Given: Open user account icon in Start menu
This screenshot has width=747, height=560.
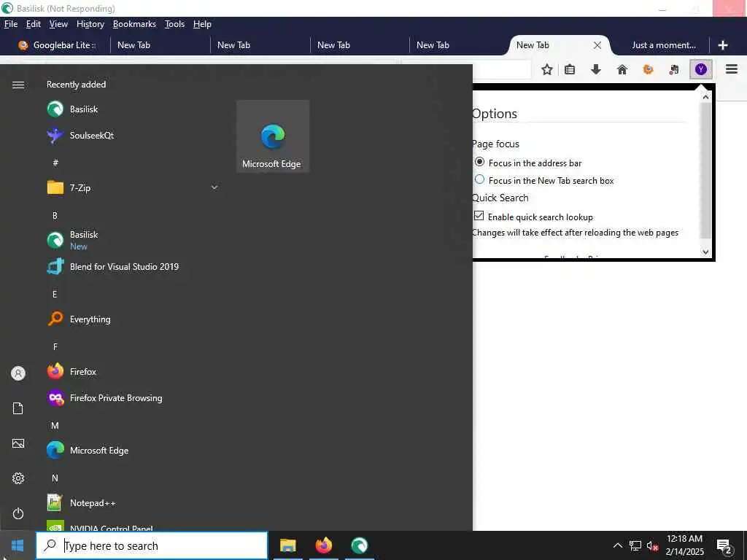Looking at the screenshot, I should click(x=18, y=373).
